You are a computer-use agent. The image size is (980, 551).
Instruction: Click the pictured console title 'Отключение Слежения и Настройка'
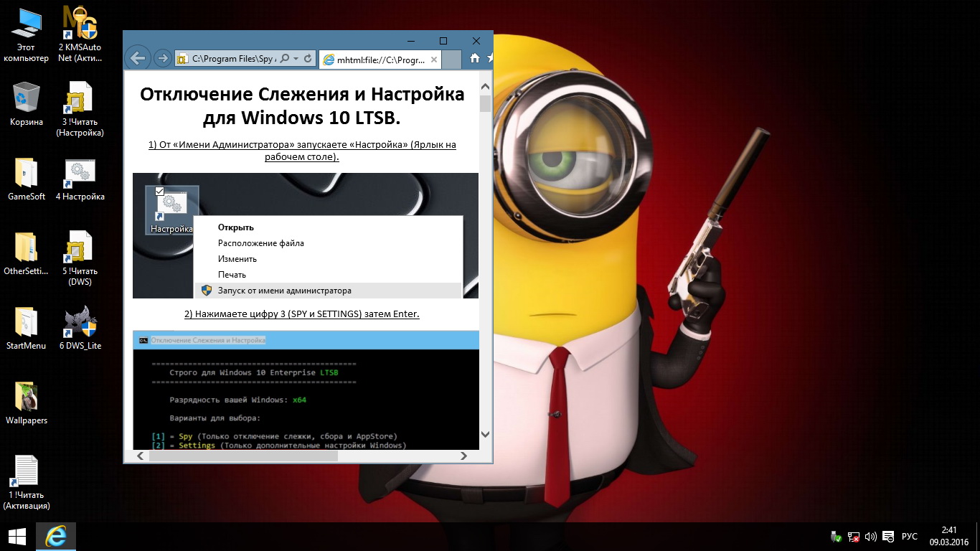pos(209,340)
